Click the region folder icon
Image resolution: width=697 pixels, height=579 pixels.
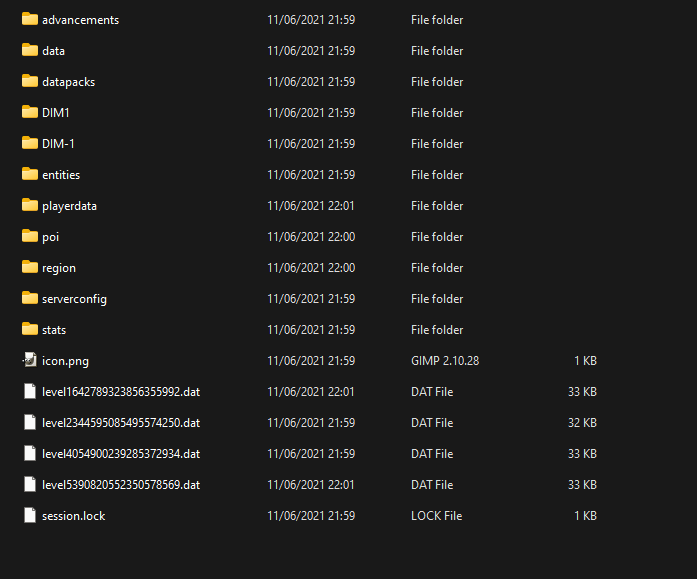pyautogui.click(x=29, y=268)
